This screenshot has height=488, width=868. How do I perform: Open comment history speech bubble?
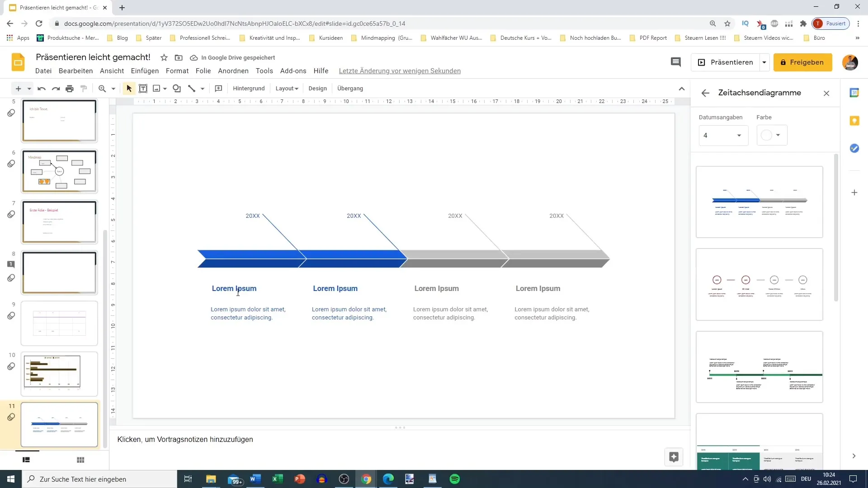pos(675,62)
